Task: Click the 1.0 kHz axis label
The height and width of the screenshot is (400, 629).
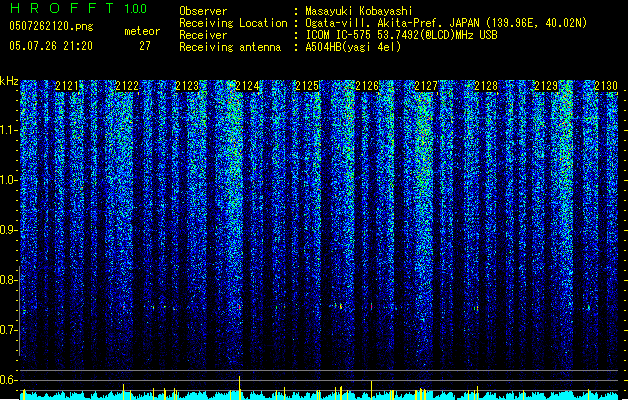Action: [x=8, y=180]
